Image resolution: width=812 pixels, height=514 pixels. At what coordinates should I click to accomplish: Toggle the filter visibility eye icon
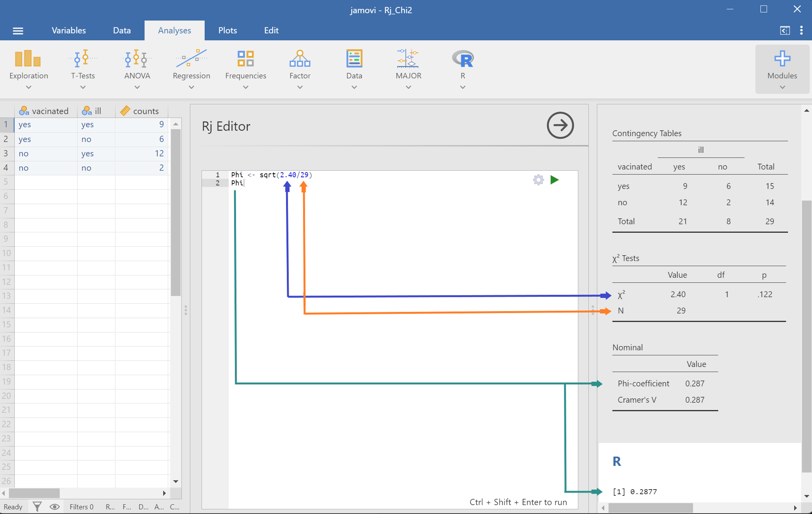[x=55, y=507]
